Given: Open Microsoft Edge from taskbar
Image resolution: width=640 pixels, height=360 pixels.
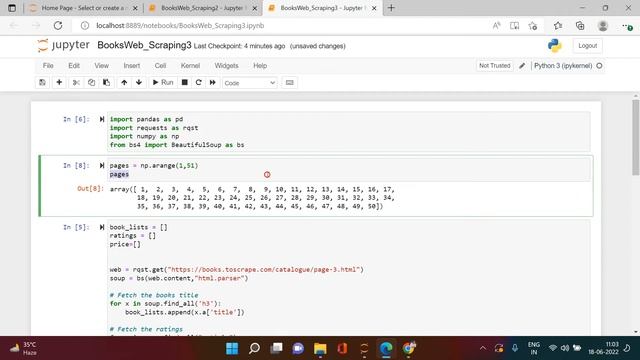Looking at the screenshot, I should tap(386, 348).
